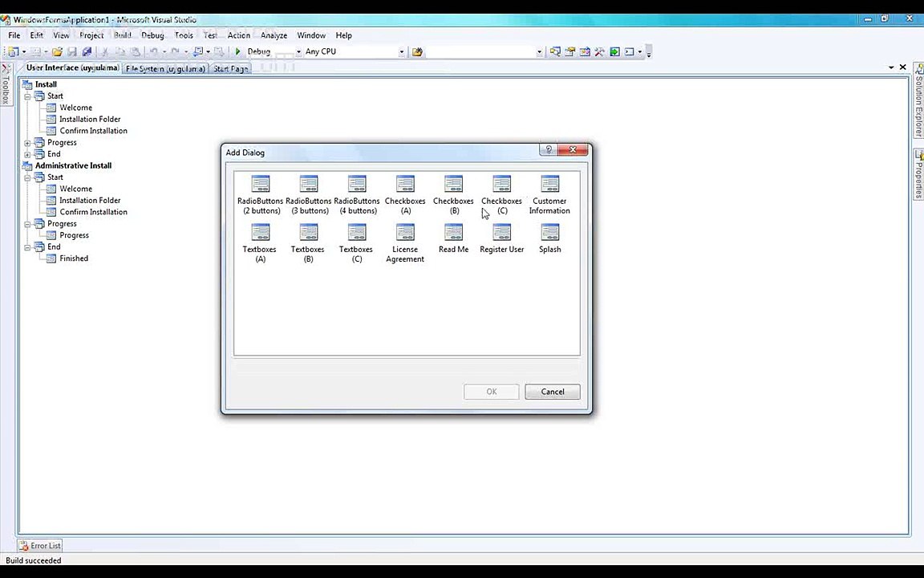Click the Cut scissors icon

pyautogui.click(x=104, y=52)
